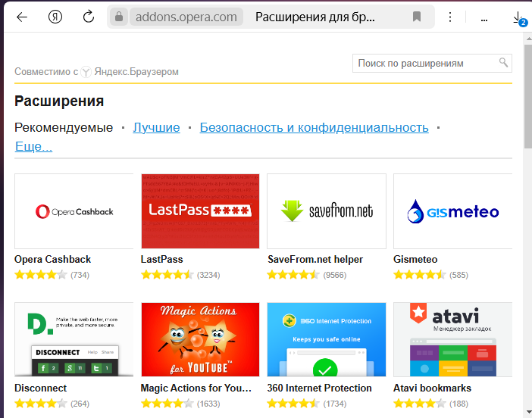The image size is (532, 418).
Task: Open the Disconnect thumbnail
Action: click(x=74, y=339)
